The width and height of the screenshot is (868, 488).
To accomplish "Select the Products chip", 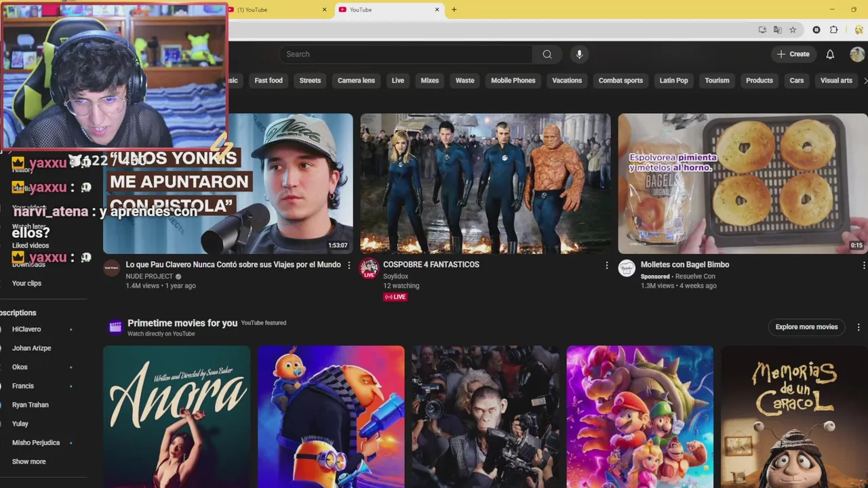I will click(x=759, y=81).
